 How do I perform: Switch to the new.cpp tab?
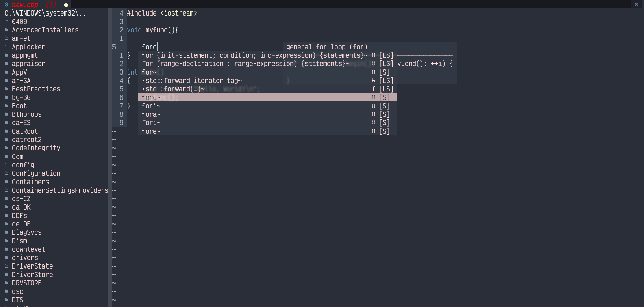(x=25, y=5)
